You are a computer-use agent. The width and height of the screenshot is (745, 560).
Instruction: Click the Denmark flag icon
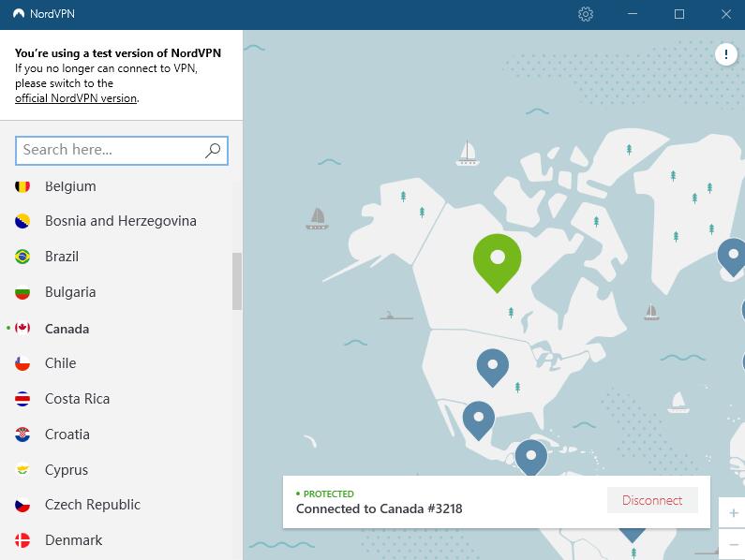22,540
